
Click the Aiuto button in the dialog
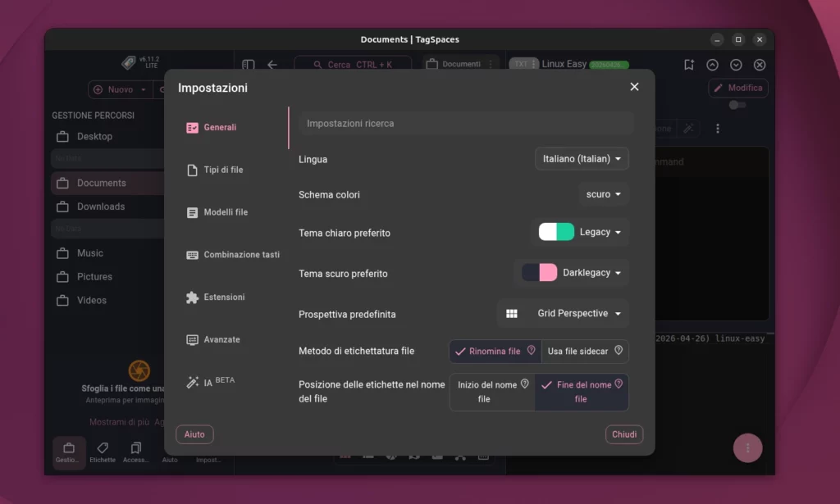click(x=194, y=434)
